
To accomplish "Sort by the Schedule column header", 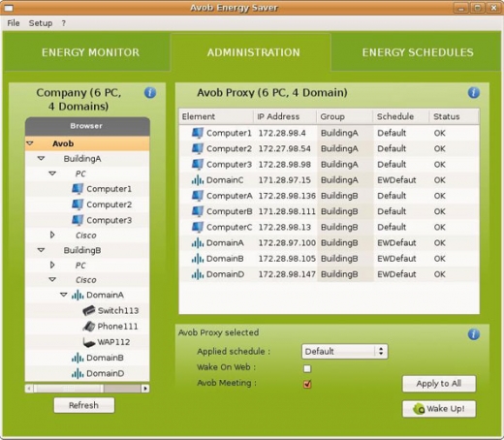I will tap(401, 116).
